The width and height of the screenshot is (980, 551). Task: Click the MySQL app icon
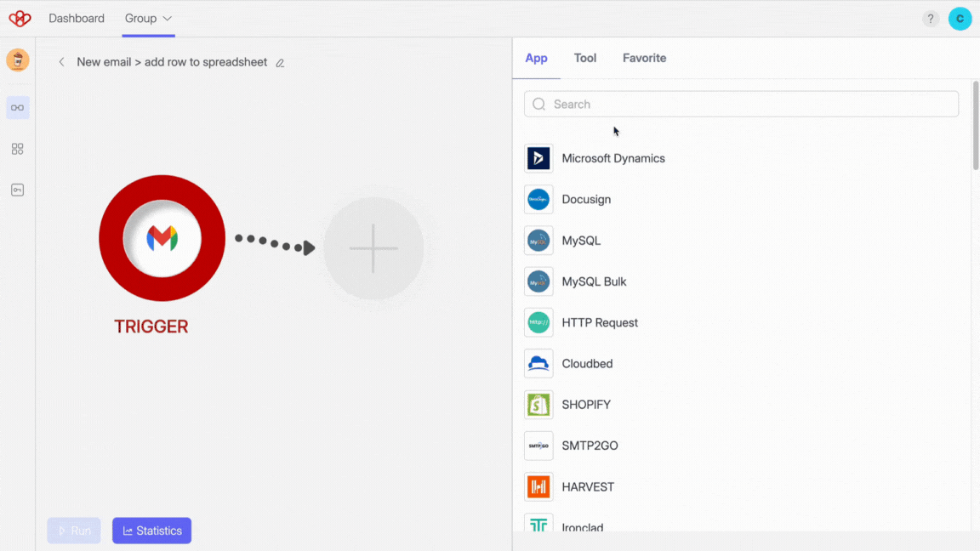click(x=538, y=241)
